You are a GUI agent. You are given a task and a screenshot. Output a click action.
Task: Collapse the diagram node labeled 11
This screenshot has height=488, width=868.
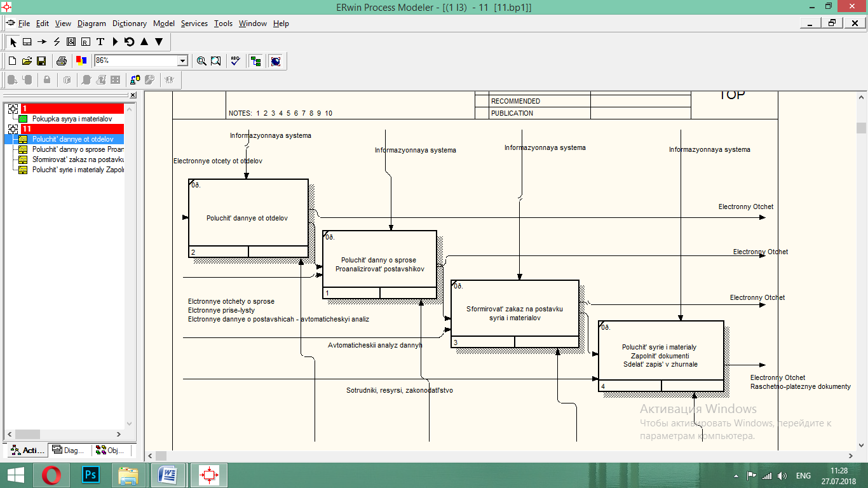pos(13,129)
